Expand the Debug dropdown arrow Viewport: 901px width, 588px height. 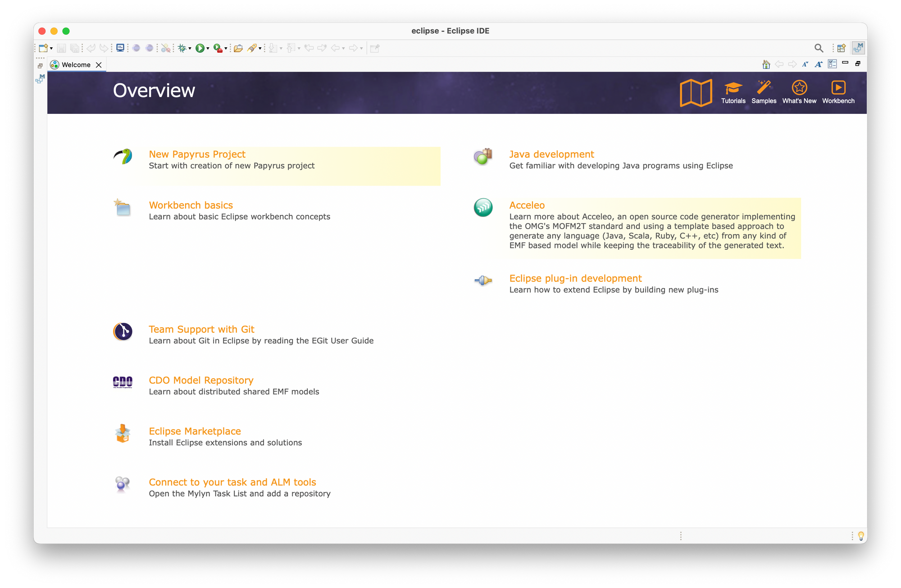(x=190, y=49)
